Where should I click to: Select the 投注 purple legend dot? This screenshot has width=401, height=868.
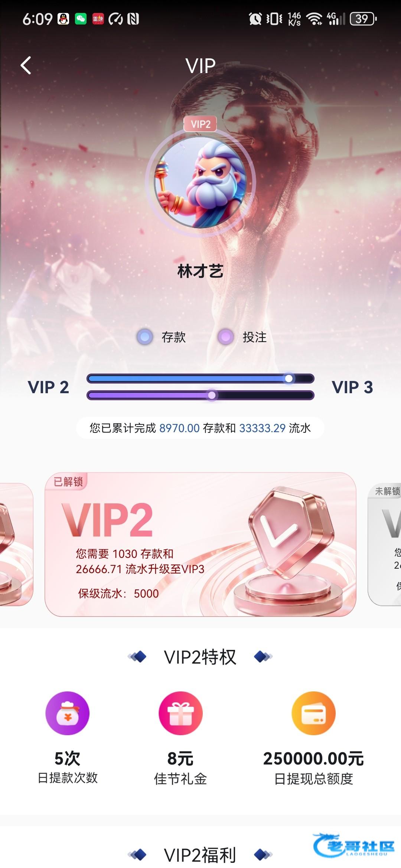pos(225,337)
